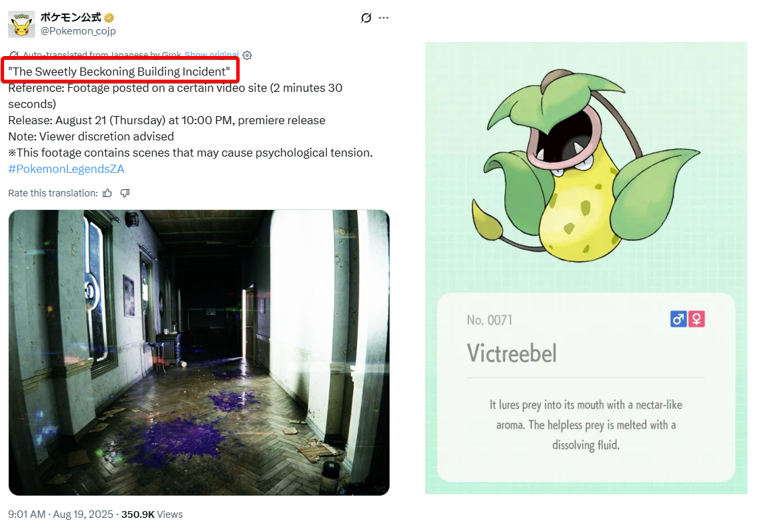Image resolution: width=779 pixels, height=532 pixels.
Task: Open the Pikachu profile avatar
Action: pyautogui.click(x=22, y=24)
